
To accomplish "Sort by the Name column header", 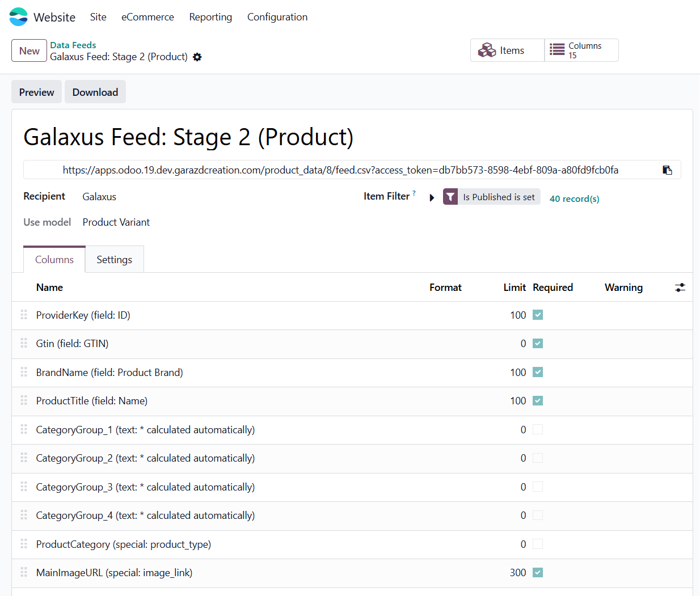I will pyautogui.click(x=49, y=288).
